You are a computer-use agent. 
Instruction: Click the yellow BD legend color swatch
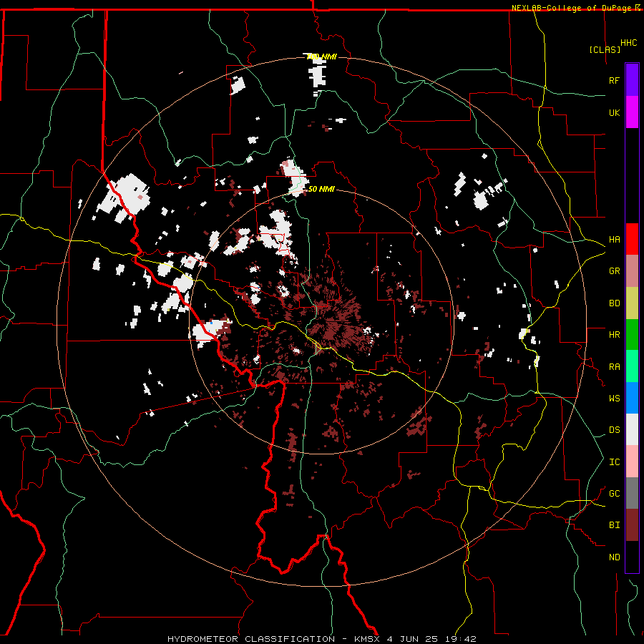[632, 303]
